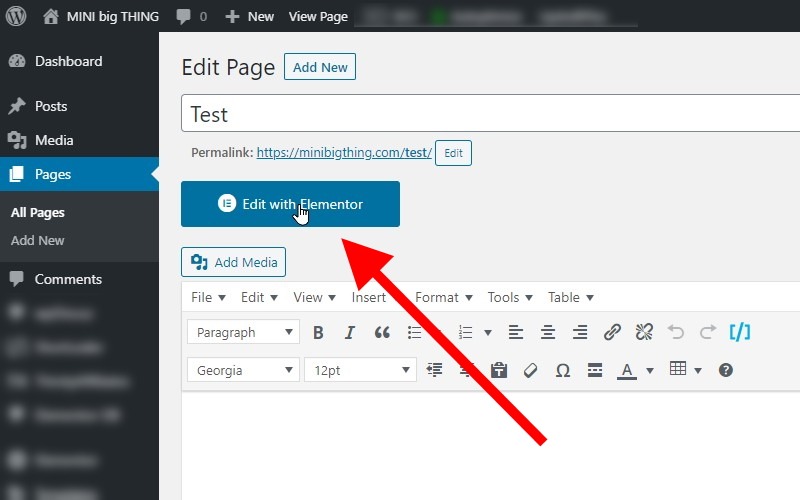
Task: Select All Pages submenu item
Action: (38, 213)
